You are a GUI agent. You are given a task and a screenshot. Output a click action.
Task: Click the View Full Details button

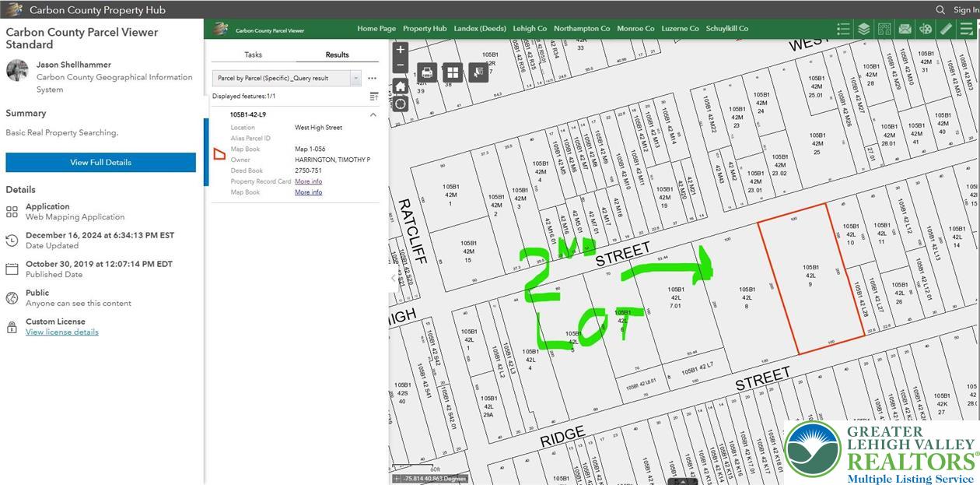click(101, 163)
